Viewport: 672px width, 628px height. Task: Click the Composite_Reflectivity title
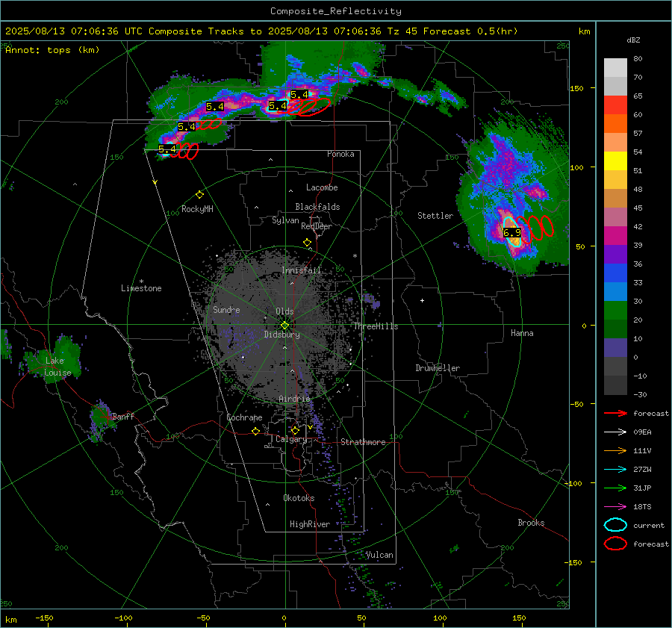(x=335, y=11)
